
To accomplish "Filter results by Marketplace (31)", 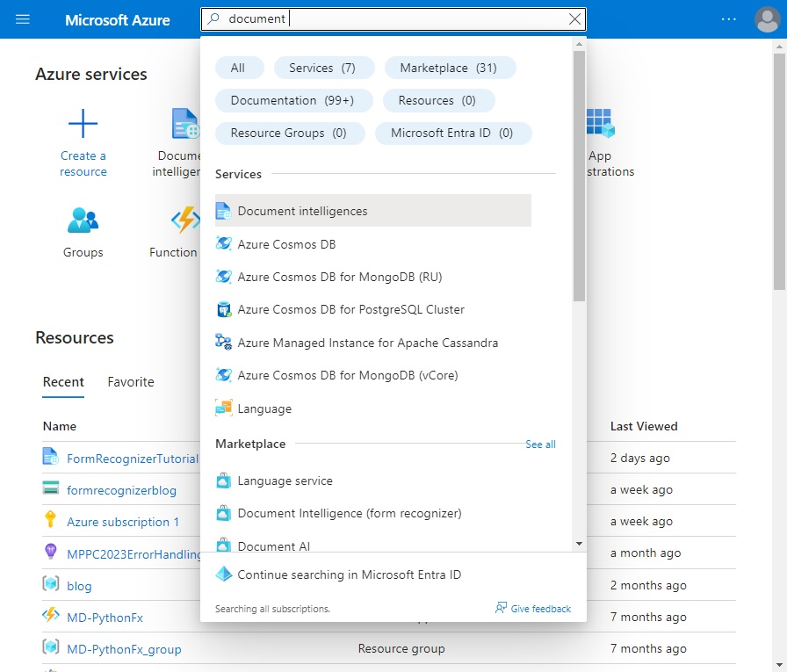I will pyautogui.click(x=450, y=68).
